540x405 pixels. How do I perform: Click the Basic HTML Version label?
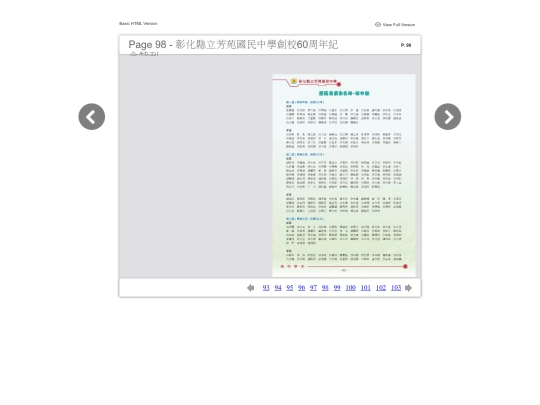pos(138,23)
